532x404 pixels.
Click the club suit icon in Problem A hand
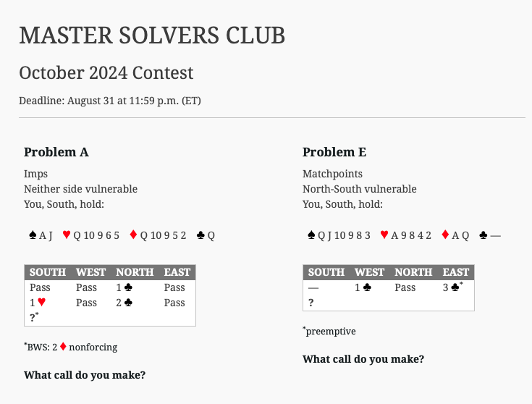200,235
